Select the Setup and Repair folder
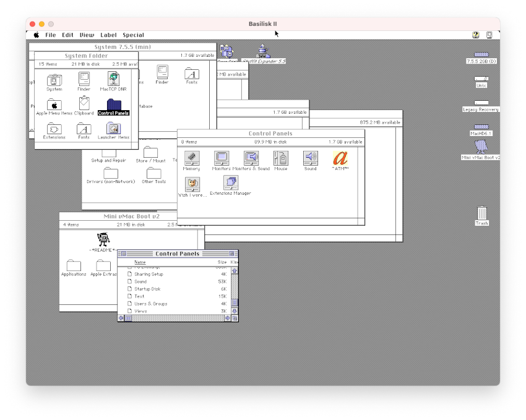Screen dimensions: 526x420 109,154
